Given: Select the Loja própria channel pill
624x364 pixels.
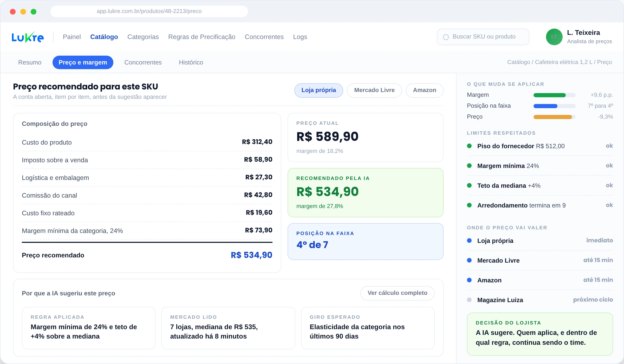Looking at the screenshot, I should (318, 90).
